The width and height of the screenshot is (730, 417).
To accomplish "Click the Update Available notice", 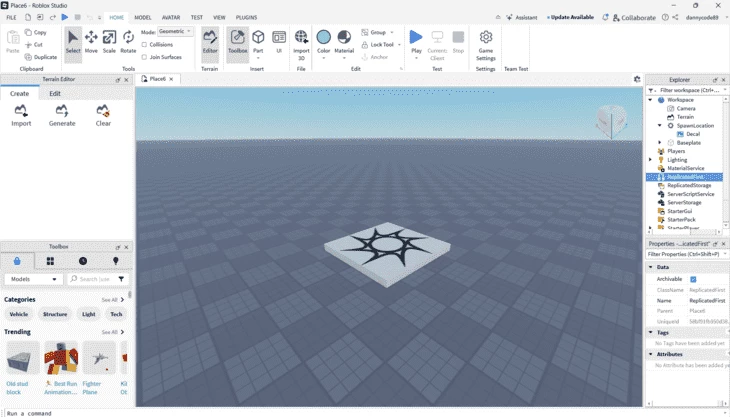I will (570, 17).
